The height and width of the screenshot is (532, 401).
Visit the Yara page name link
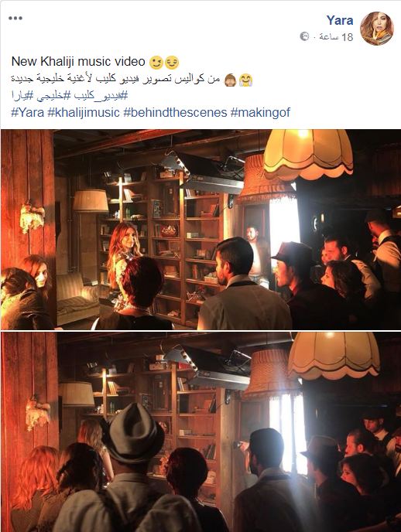(340, 20)
